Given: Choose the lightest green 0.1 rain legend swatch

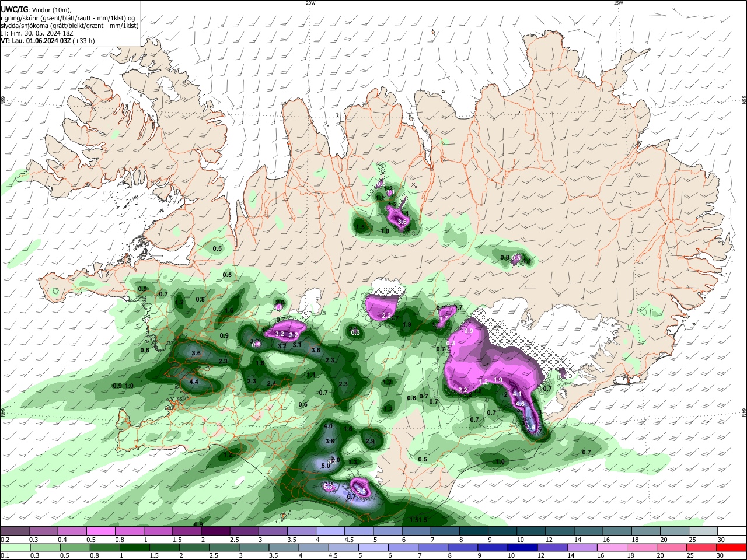Looking at the screenshot, I should tap(15, 548).
